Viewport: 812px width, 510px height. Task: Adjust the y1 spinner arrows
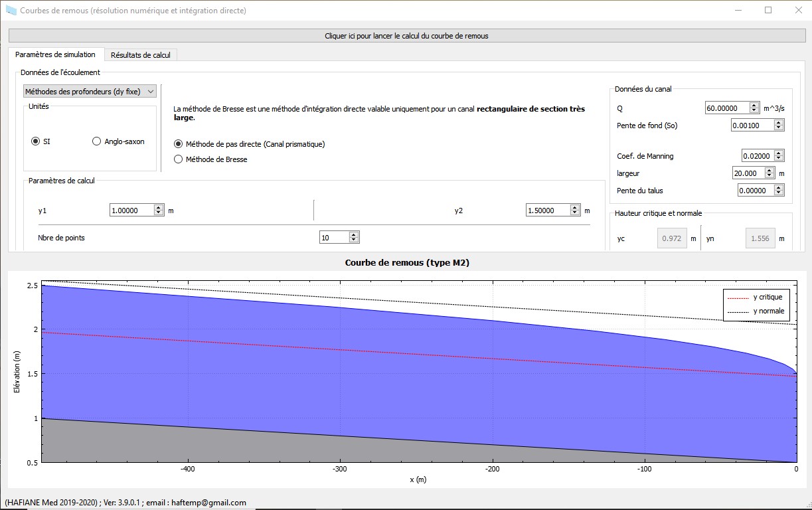pos(159,211)
